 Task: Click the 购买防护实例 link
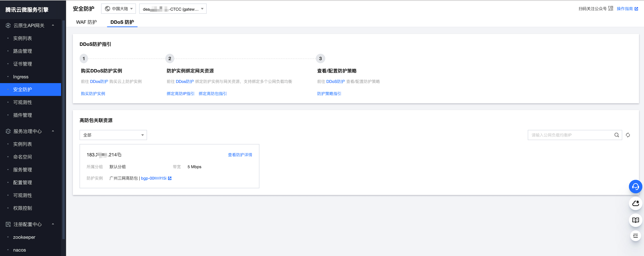(93, 94)
